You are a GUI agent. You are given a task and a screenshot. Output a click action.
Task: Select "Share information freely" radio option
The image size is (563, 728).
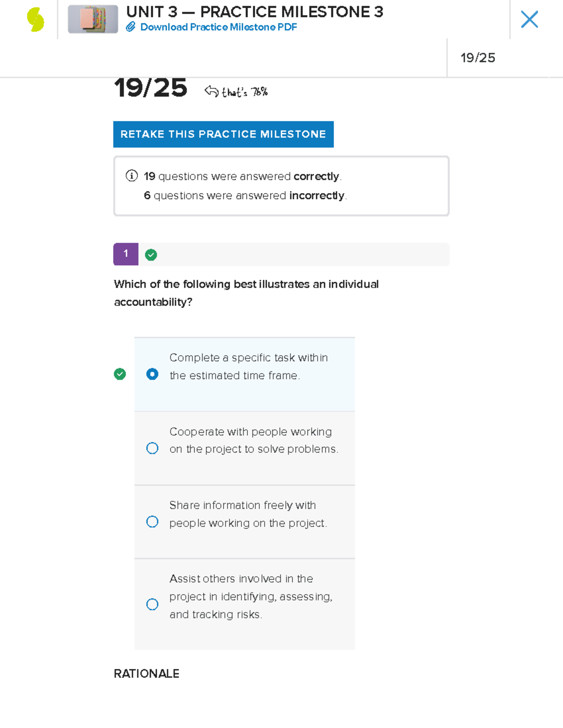152,522
